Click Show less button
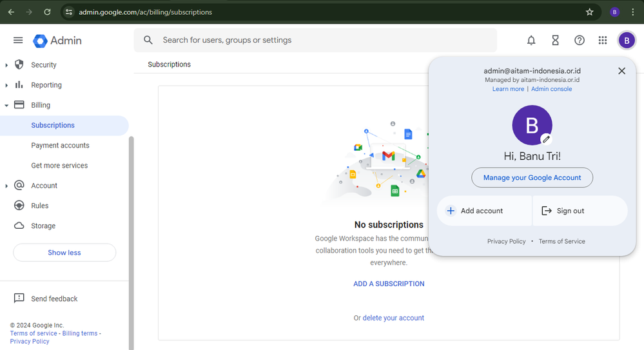Screen dimensions: 644x350 64,253
